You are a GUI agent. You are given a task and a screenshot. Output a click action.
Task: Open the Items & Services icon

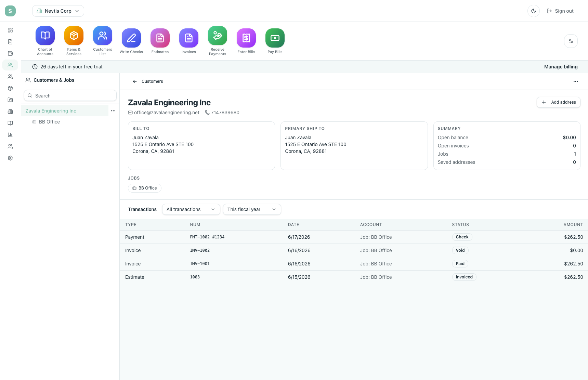point(74,36)
